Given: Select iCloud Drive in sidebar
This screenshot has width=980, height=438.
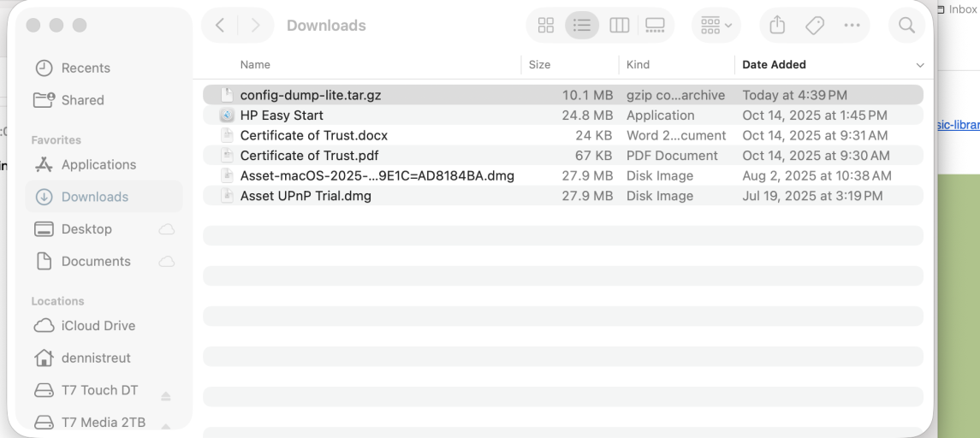Looking at the screenshot, I should [x=98, y=326].
